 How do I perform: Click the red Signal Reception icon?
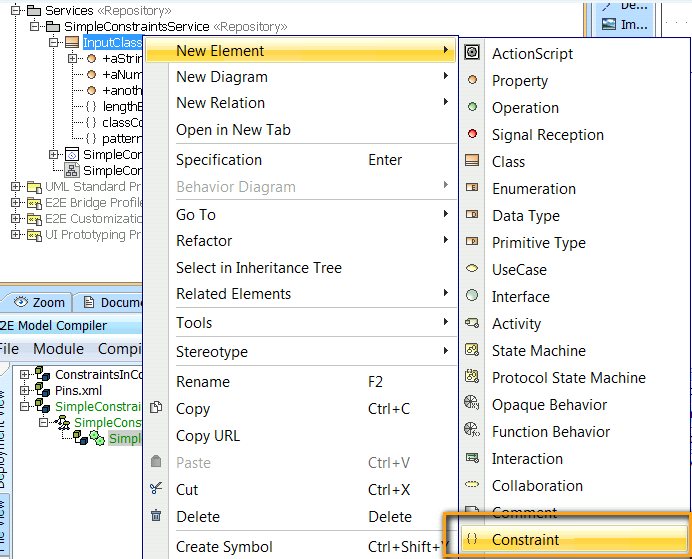(472, 135)
